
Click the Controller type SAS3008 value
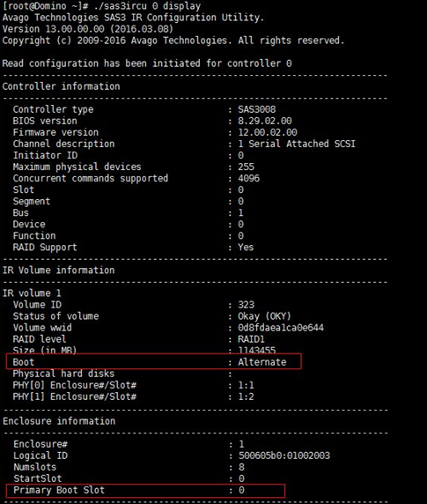click(x=257, y=109)
